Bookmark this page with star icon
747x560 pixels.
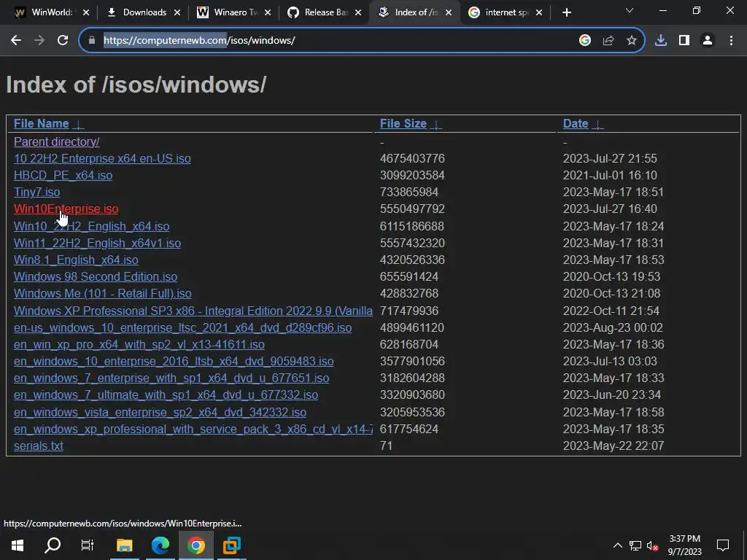click(632, 41)
